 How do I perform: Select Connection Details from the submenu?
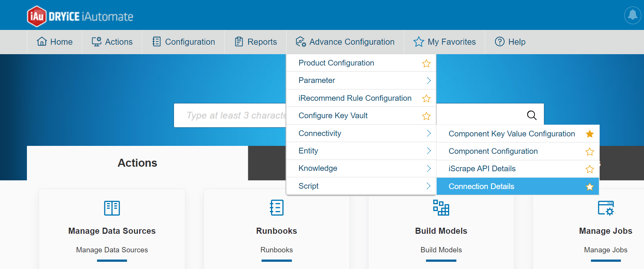(481, 186)
